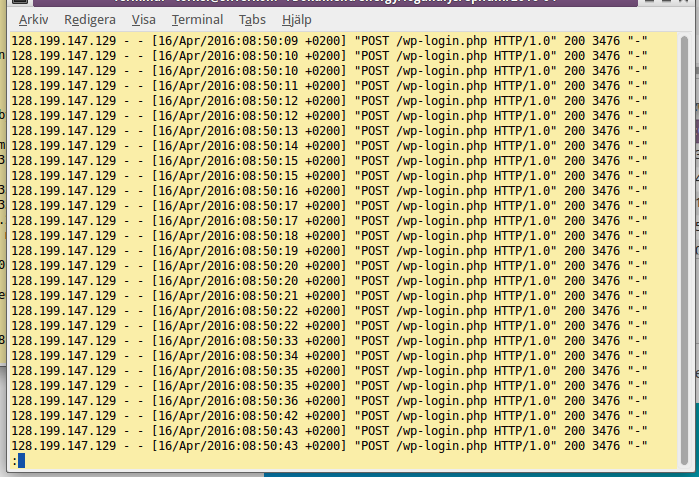Click the pager prompt colon with cursor
The height and width of the screenshot is (477, 699).
pos(18,461)
